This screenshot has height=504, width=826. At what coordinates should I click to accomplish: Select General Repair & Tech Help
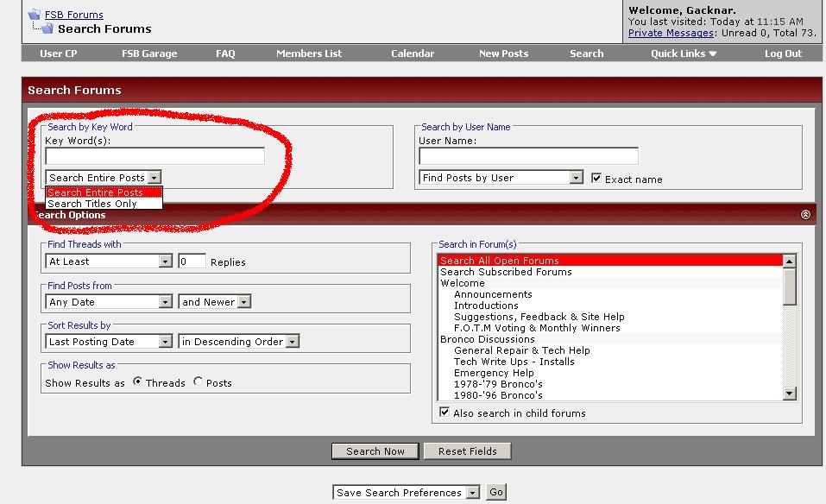[610, 350]
